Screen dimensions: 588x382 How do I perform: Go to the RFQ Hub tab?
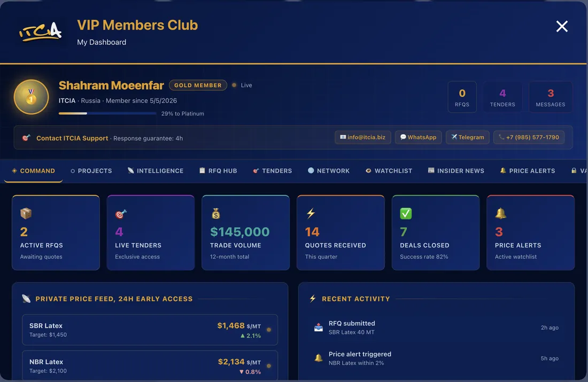[x=218, y=170]
